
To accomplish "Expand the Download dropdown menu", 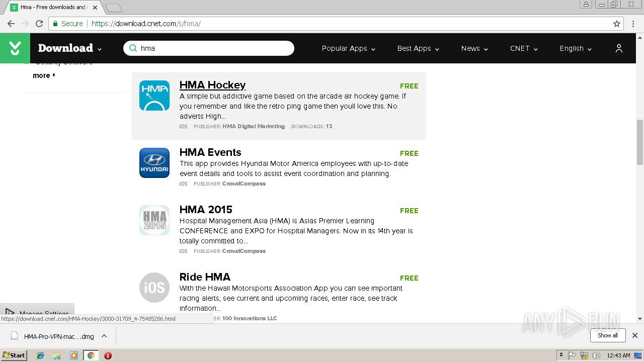I will (x=100, y=49).
